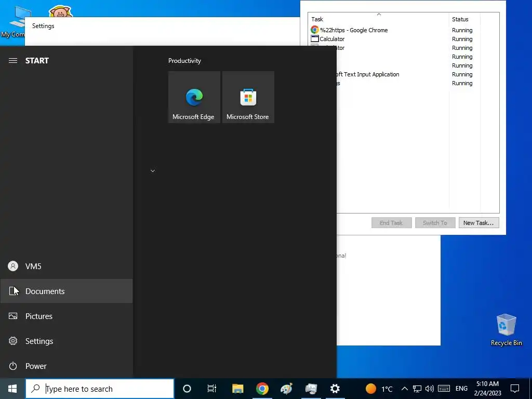Open the touch keyboard tray icon
This screenshot has height=399, width=532.
pyautogui.click(x=444, y=389)
